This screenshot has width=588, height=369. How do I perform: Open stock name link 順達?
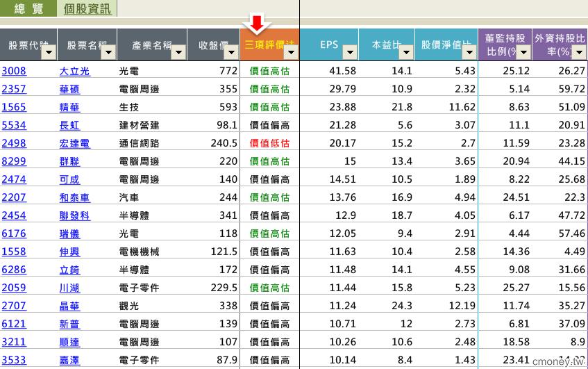click(69, 342)
